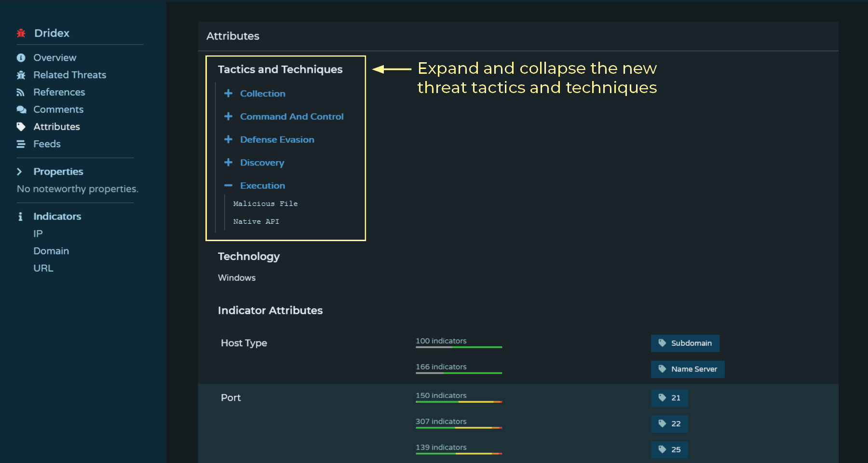
Task: Click the Name Server tag button
Action: (x=688, y=369)
